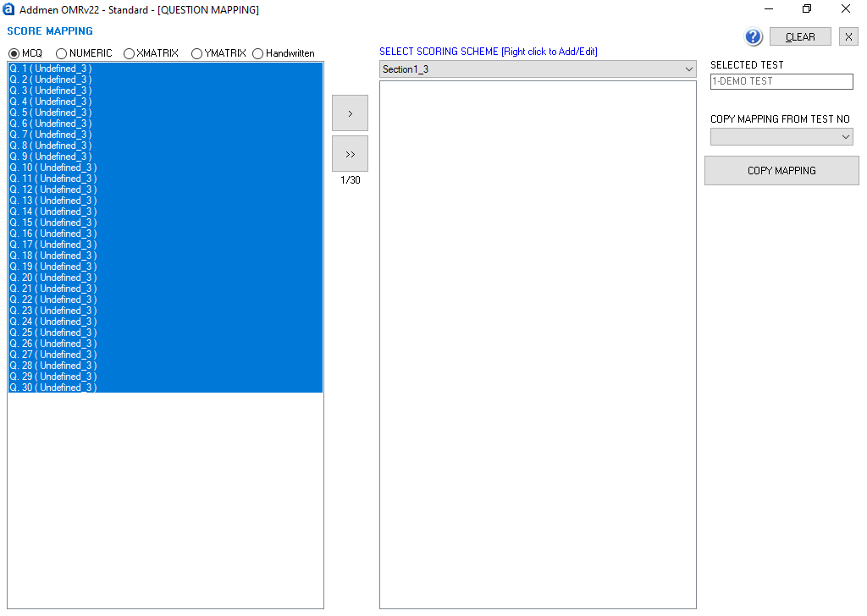Select row Q. 9 ( Undefined_3 )
This screenshot has width=867, height=616.
(x=165, y=157)
